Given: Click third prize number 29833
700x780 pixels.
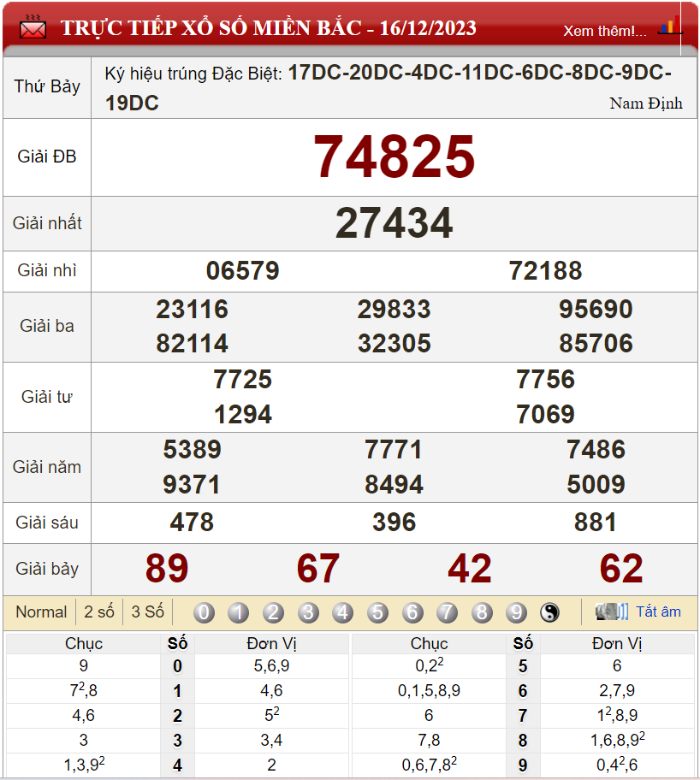Looking at the screenshot, I should tap(394, 309).
